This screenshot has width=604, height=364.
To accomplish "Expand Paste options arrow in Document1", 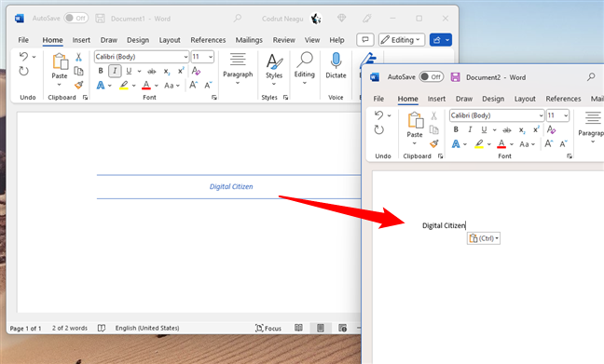I will pos(60,85).
